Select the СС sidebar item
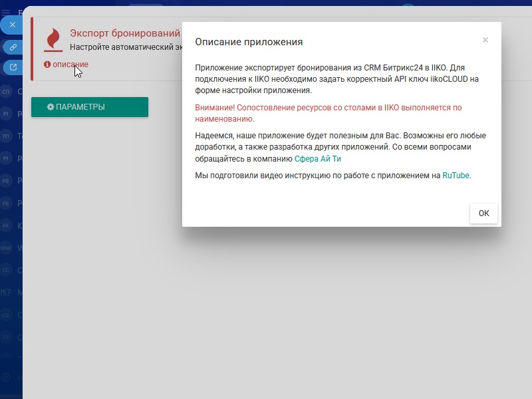The height and width of the screenshot is (399, 532). (x=6, y=271)
